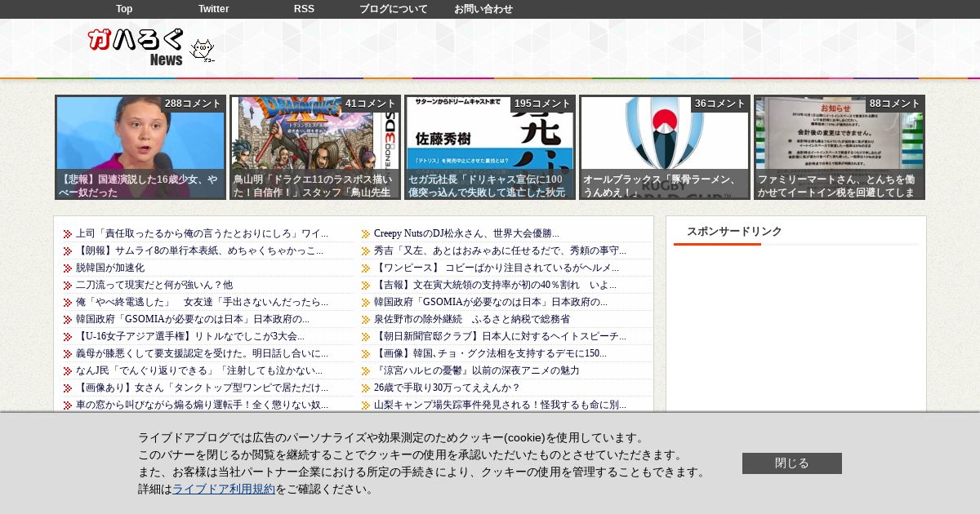Open the ファミリーマート イートイン税 thumbnail
Image resolution: width=980 pixels, height=514 pixels.
[x=840, y=148]
